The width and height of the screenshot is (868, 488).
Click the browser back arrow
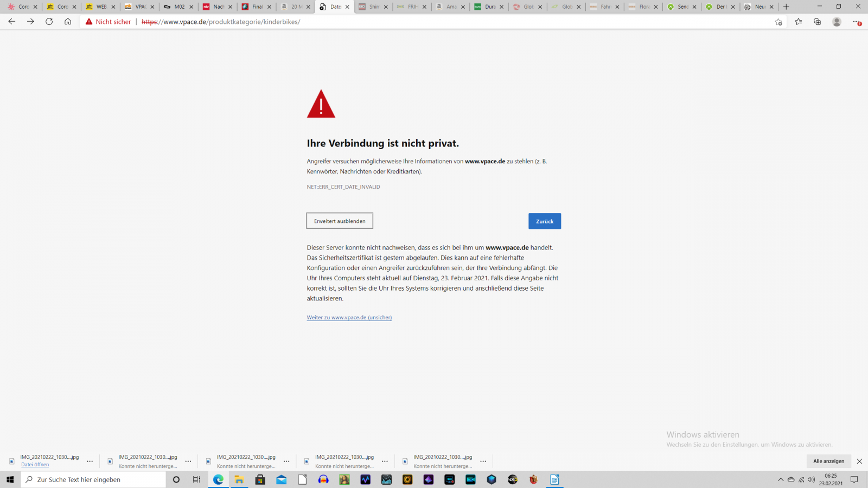(x=11, y=22)
